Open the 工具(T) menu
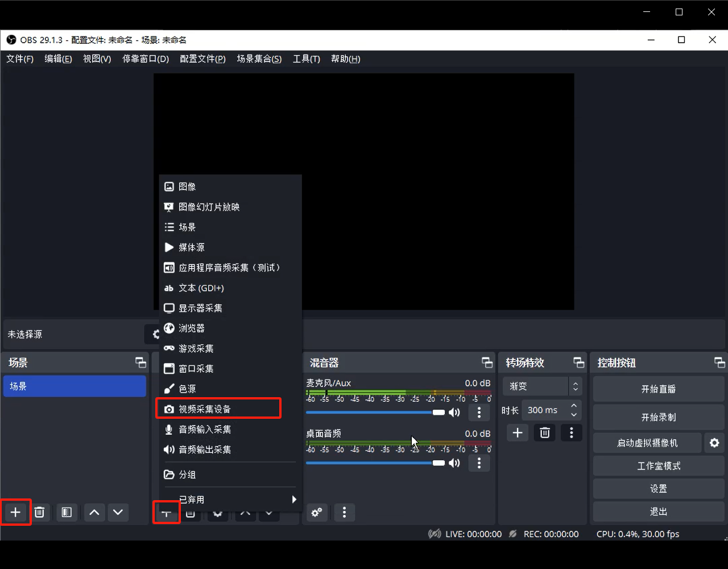Image resolution: width=728 pixels, height=569 pixels. tap(306, 59)
